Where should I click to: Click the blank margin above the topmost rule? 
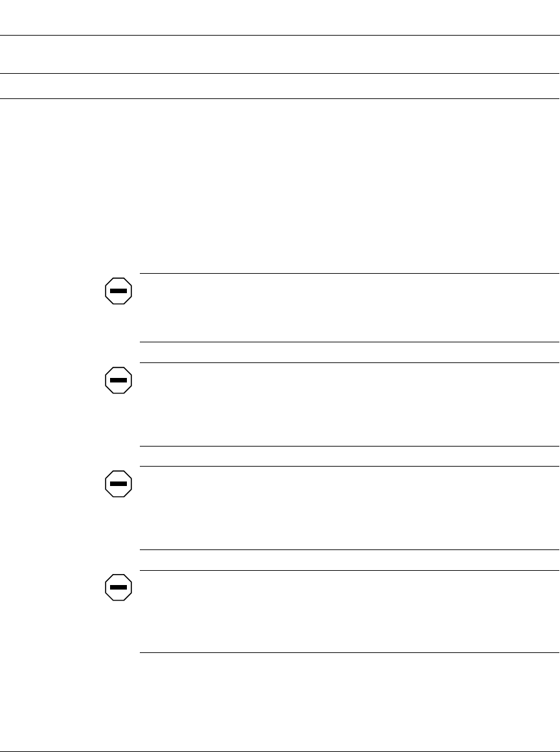point(280,17)
